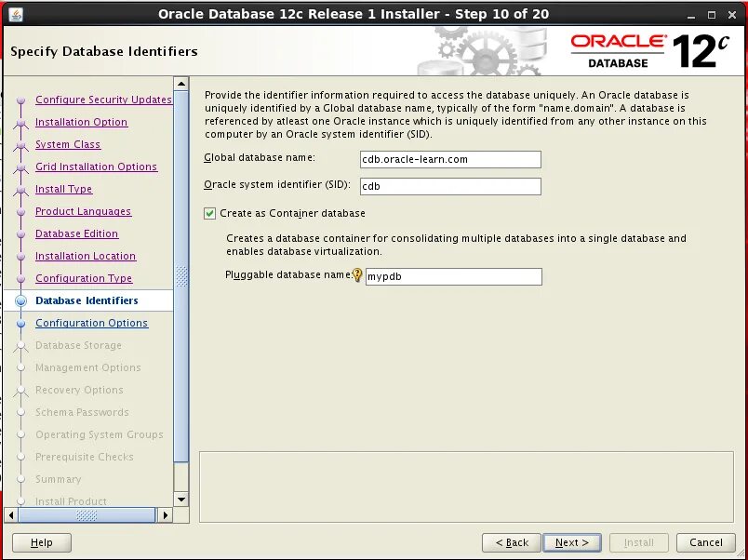Open the Configuration Options step
The width and height of the screenshot is (748, 560).
click(91, 323)
